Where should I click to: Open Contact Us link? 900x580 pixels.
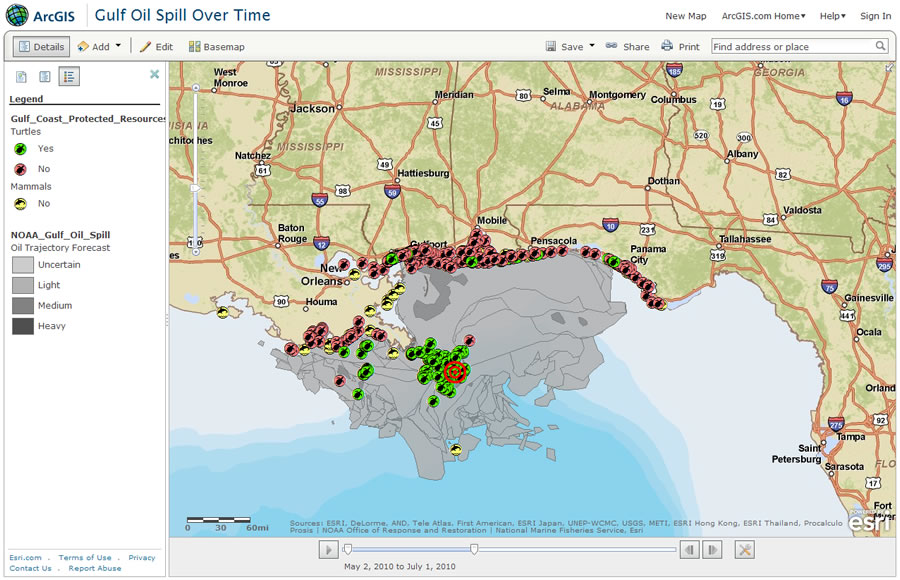click(x=30, y=569)
